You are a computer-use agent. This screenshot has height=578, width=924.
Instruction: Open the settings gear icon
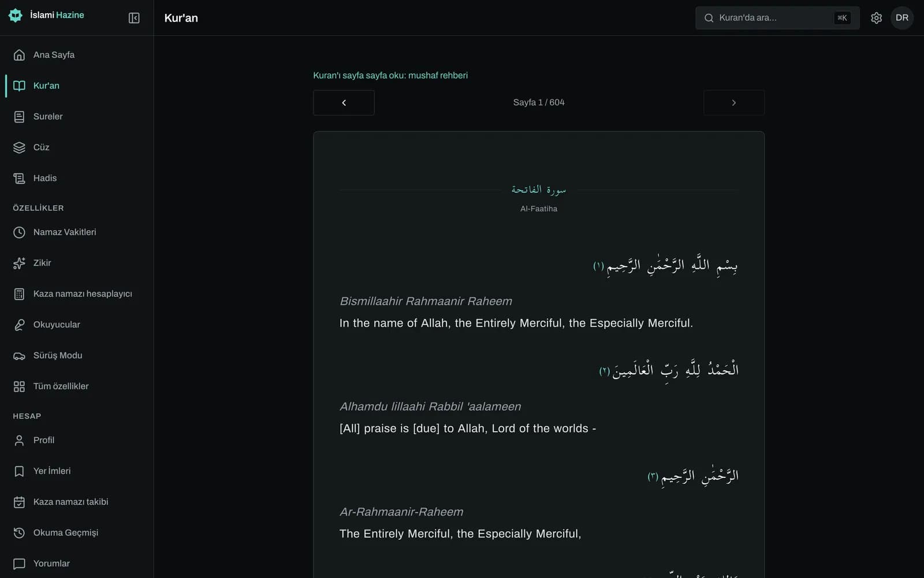[876, 18]
